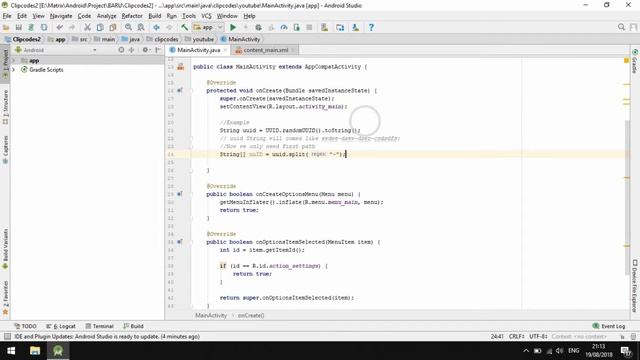Click the Cut scissors icon
Image resolution: width=640 pixels, height=360 pixels.
87,27
